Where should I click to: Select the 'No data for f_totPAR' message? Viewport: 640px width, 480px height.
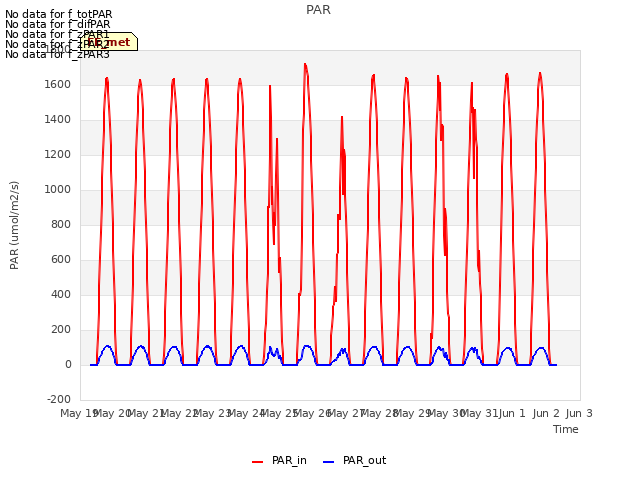tap(58, 14)
